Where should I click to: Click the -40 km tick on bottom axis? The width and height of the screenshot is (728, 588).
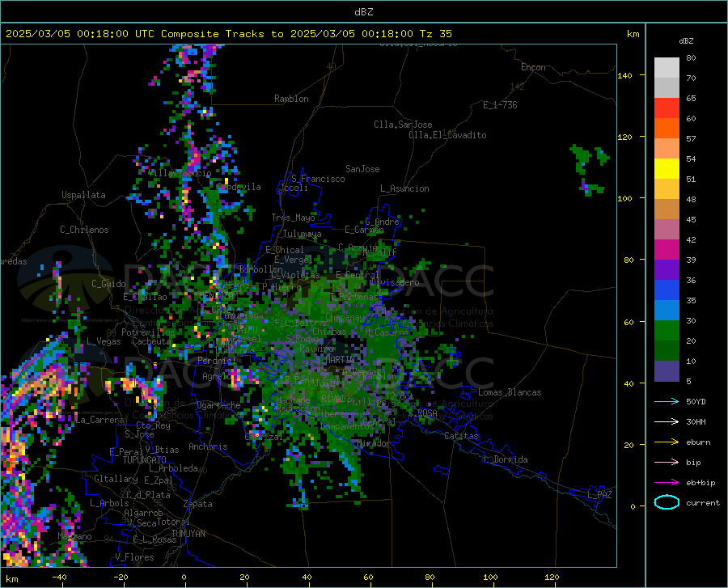point(59,577)
